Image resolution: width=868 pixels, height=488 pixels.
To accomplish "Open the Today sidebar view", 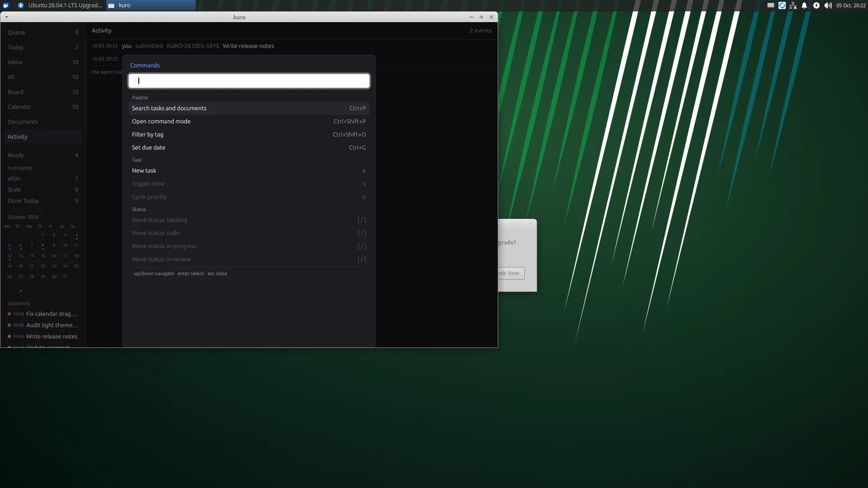I will (x=43, y=47).
